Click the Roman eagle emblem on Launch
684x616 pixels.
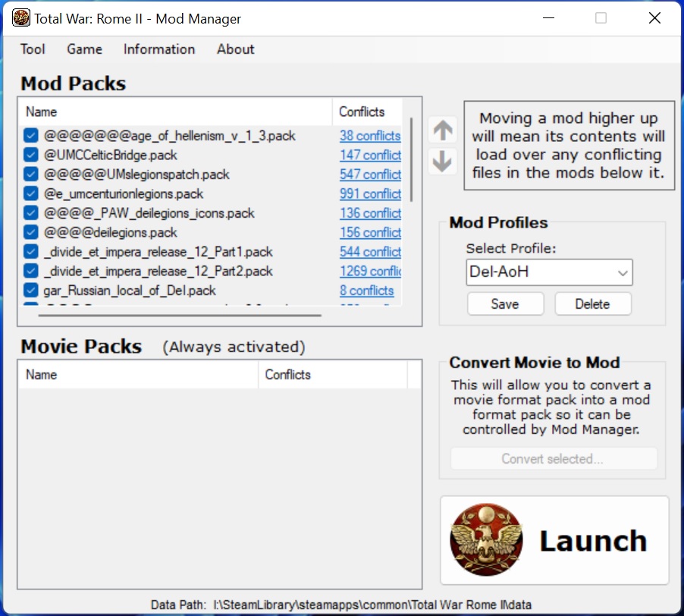pyautogui.click(x=486, y=539)
